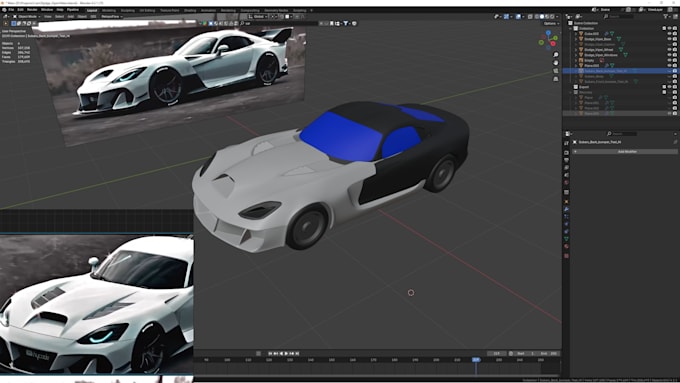
Task: Switch to the Modeling workspace tab
Action: coord(109,10)
